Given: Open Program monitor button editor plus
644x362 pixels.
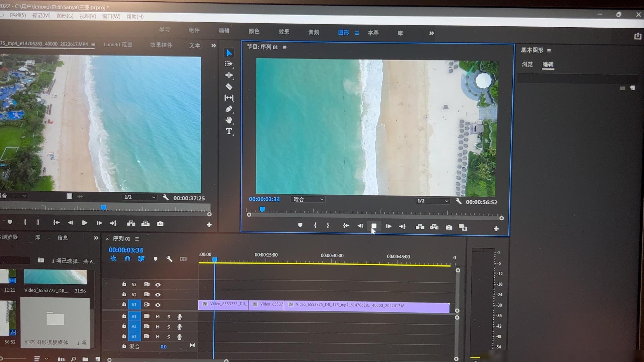Looking at the screenshot, I should click(x=496, y=229).
